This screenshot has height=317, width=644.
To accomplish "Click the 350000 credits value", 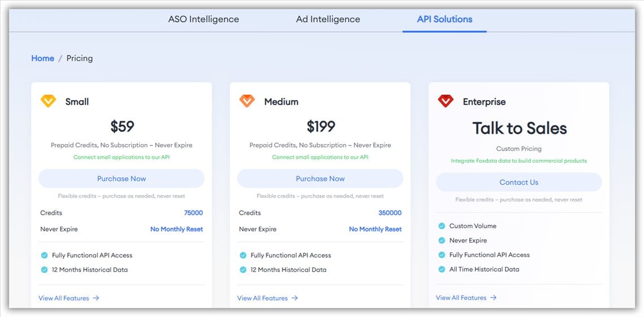I will click(390, 212).
